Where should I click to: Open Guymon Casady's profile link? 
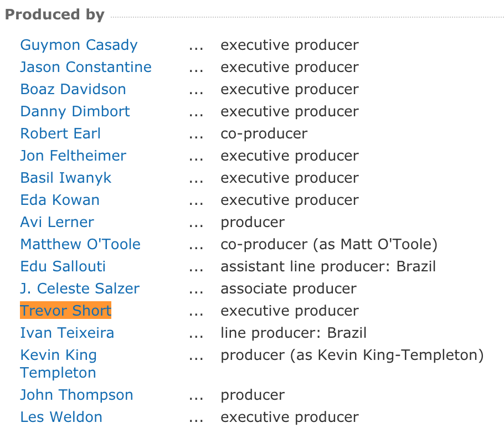pyautogui.click(x=79, y=45)
